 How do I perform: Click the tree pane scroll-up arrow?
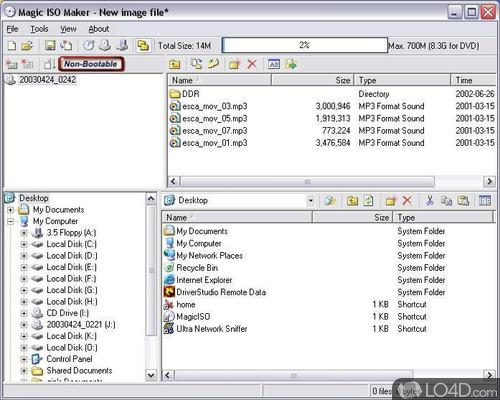[x=151, y=199]
